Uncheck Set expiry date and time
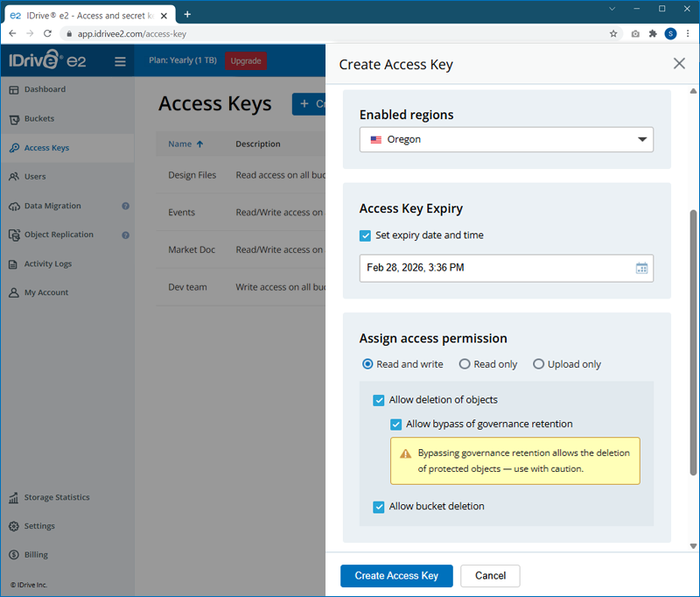 [x=365, y=235]
